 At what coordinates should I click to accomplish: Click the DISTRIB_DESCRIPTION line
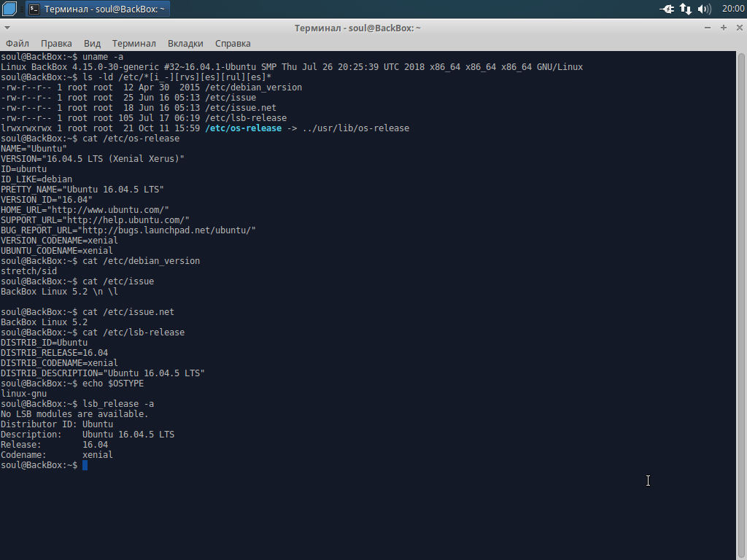(x=102, y=373)
